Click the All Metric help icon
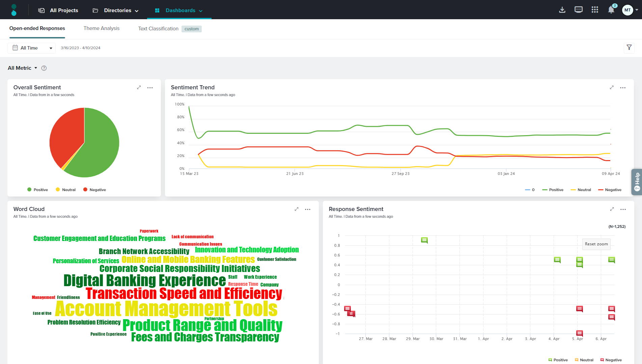This screenshot has height=364, width=642. [x=44, y=68]
